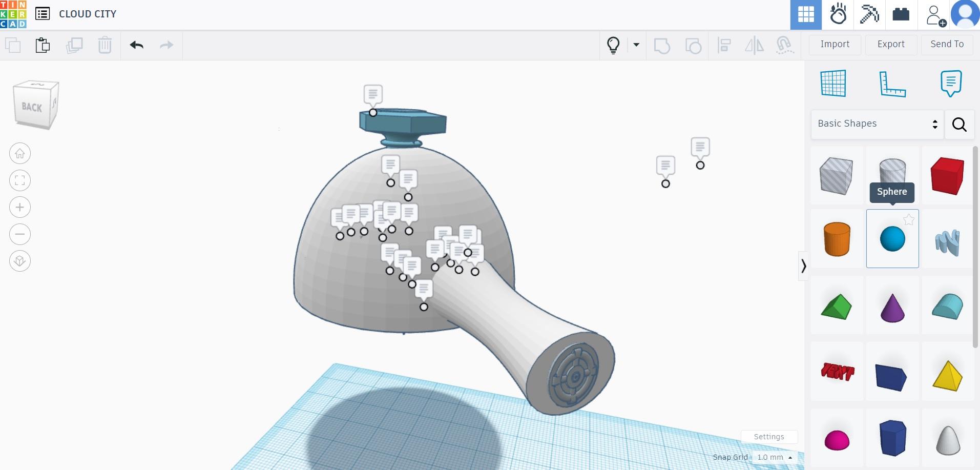Click the BACK face of view cube

[32, 107]
